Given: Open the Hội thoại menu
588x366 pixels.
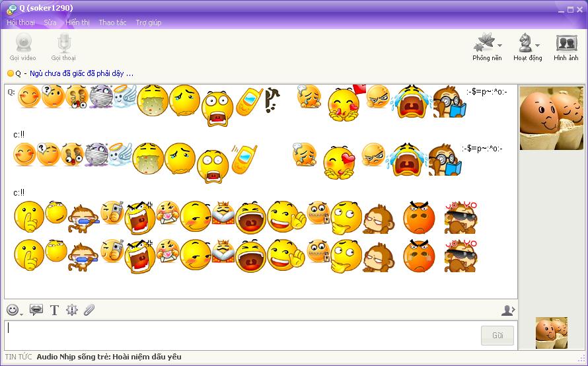Looking at the screenshot, I should (x=20, y=22).
